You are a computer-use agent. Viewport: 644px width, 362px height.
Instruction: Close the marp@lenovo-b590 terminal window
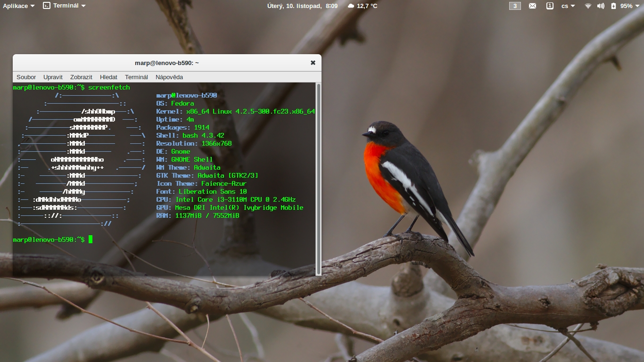tap(313, 63)
